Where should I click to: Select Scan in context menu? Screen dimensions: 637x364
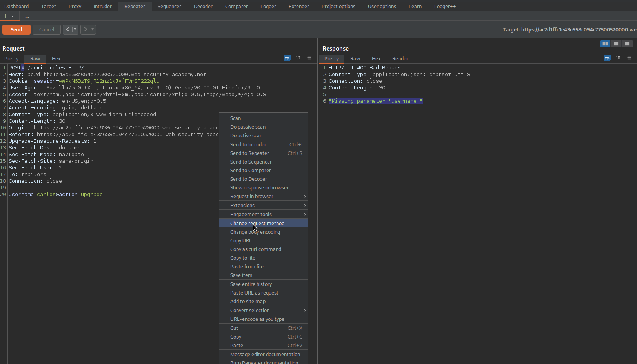point(264,118)
